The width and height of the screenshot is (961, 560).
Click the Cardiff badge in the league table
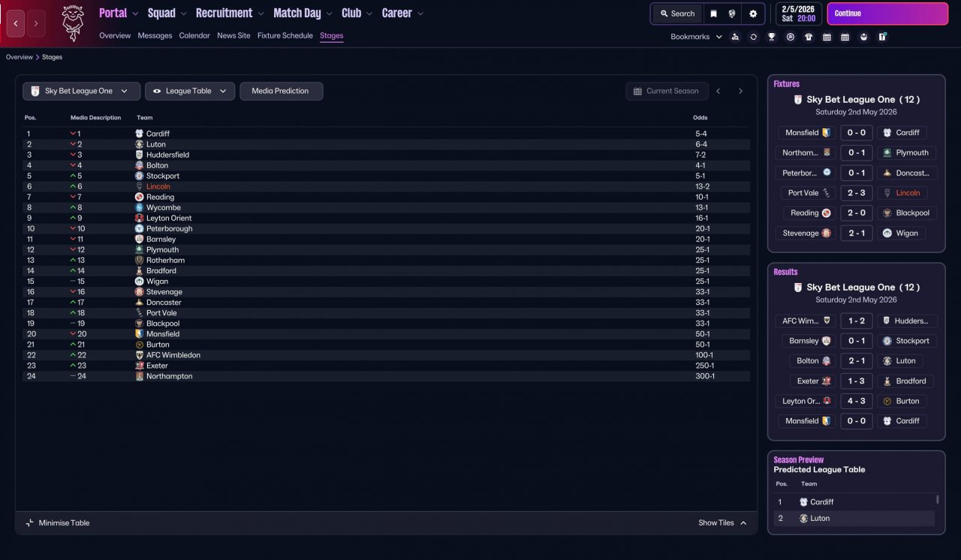click(139, 134)
